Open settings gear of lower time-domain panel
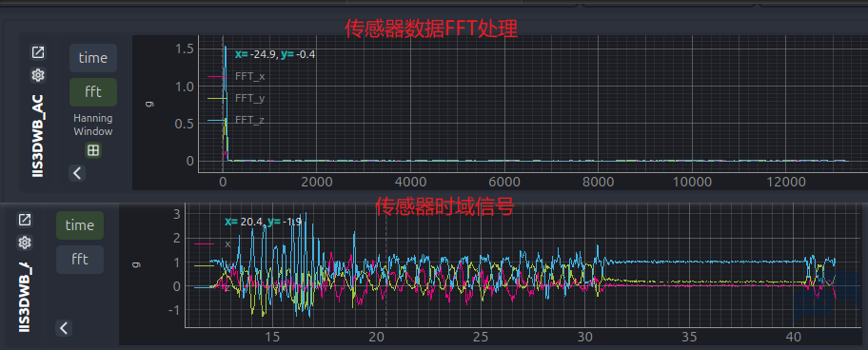Viewport: 868px width, 350px height. [x=25, y=243]
